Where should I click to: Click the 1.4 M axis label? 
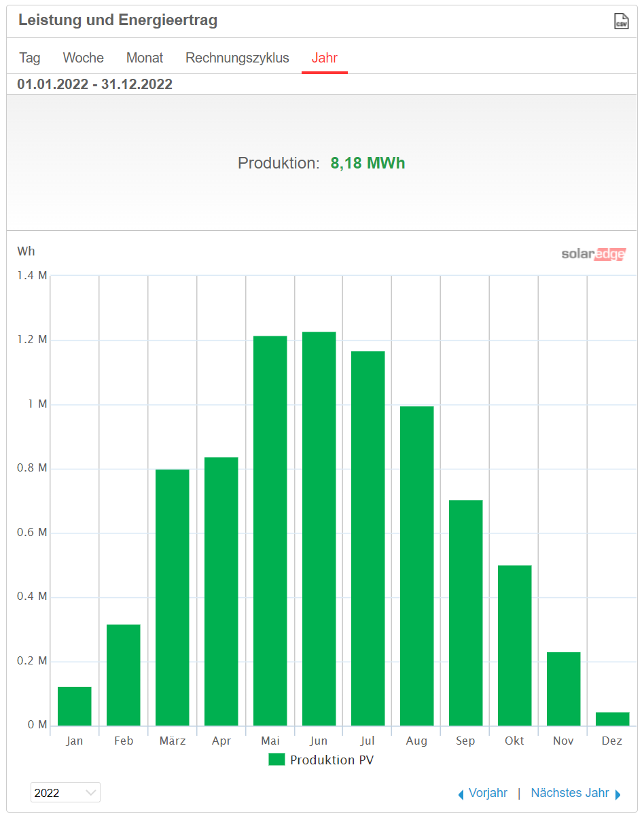tap(32, 276)
